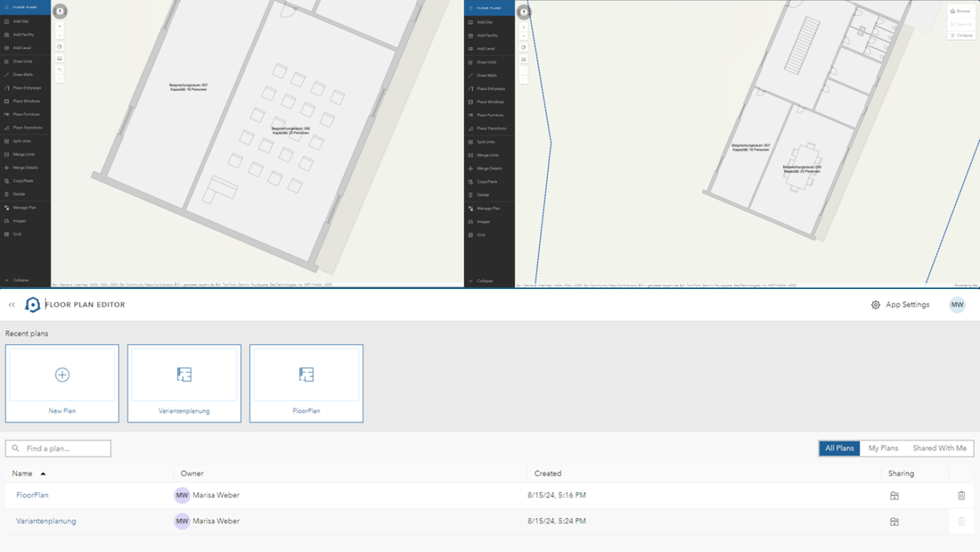Open MW user avatar menu
The image size is (980, 552).
point(957,304)
